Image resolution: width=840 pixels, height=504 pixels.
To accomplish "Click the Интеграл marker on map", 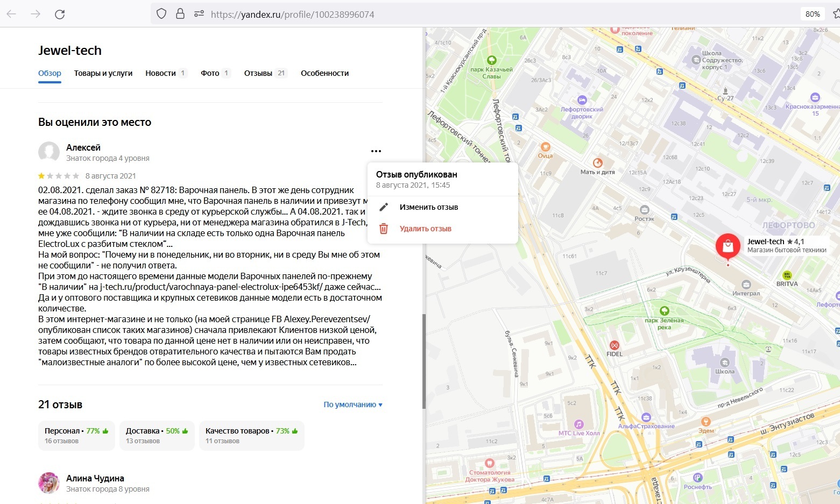I will click(746, 285).
